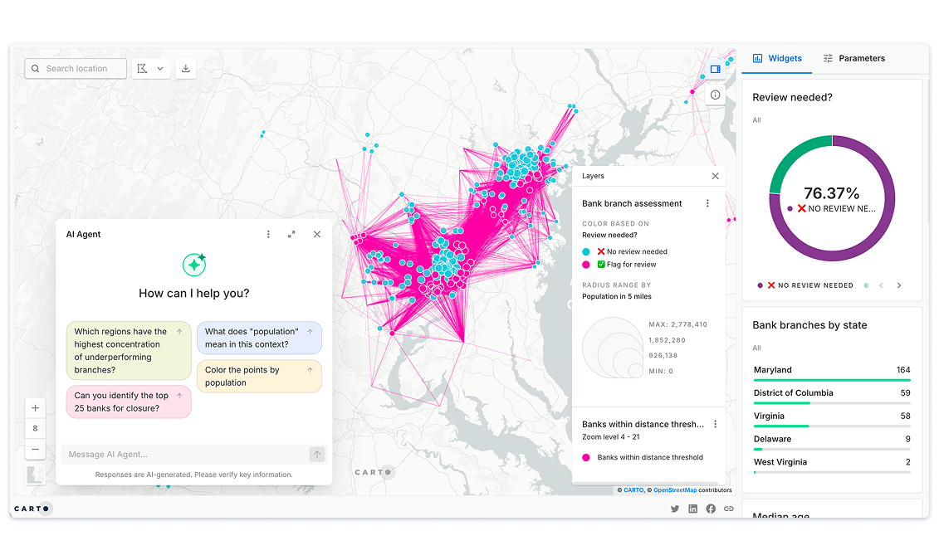Choose the What does population mean suggestion
This screenshot has width=939, height=560.
tap(259, 338)
